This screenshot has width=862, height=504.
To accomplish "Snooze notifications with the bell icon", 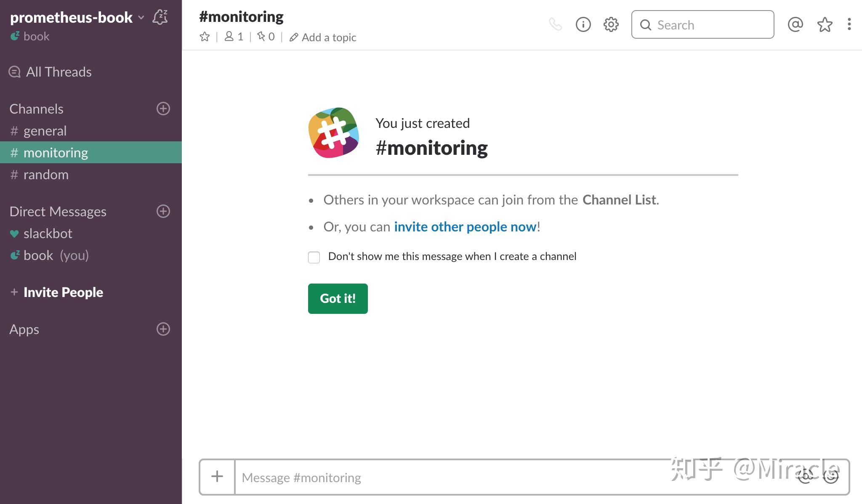I will click(160, 17).
